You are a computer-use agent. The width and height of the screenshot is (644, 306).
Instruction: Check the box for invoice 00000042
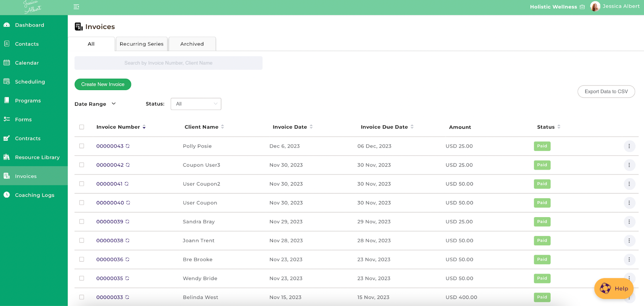[82, 165]
